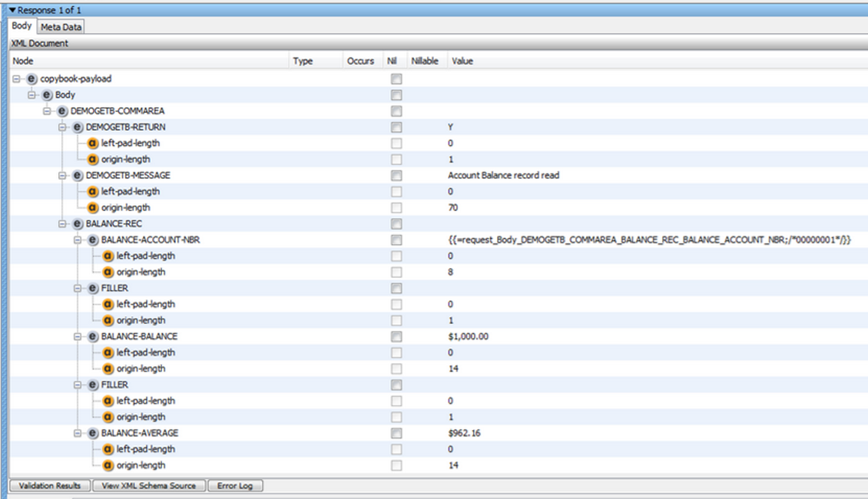Collapse the Body tree node
This screenshot has width=868, height=499.
pyautogui.click(x=32, y=94)
